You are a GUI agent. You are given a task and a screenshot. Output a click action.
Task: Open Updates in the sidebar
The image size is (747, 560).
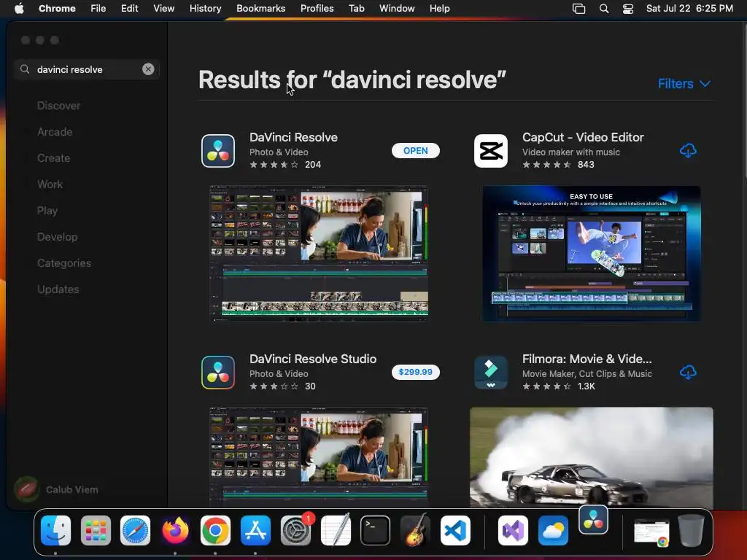coord(58,289)
